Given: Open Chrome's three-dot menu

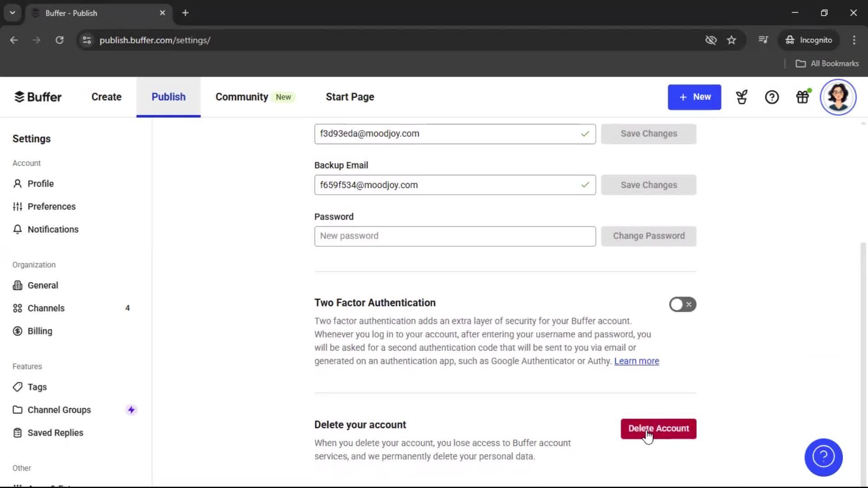Looking at the screenshot, I should click(x=854, y=40).
